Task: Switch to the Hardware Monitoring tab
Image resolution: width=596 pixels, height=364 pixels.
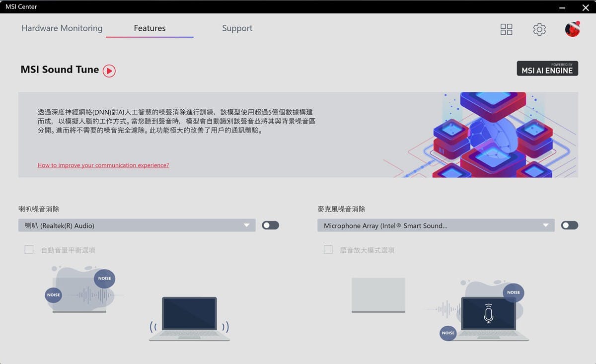Action: 62,28
